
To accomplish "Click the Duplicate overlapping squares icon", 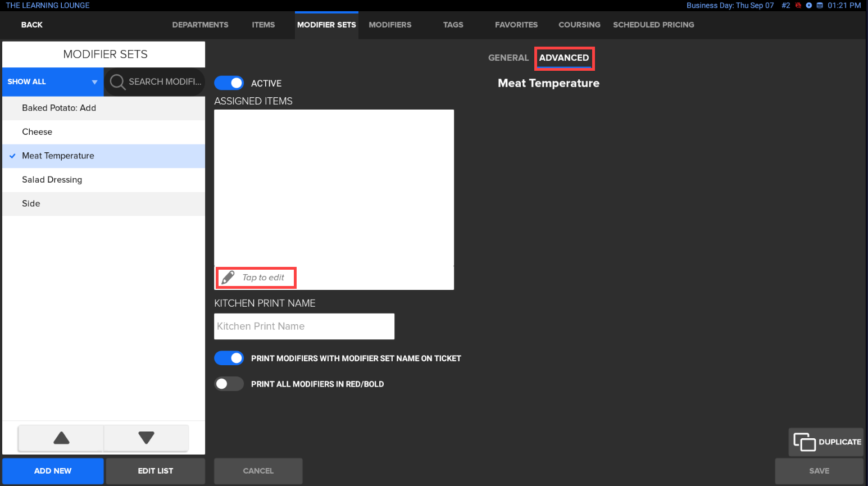I will tap(804, 442).
